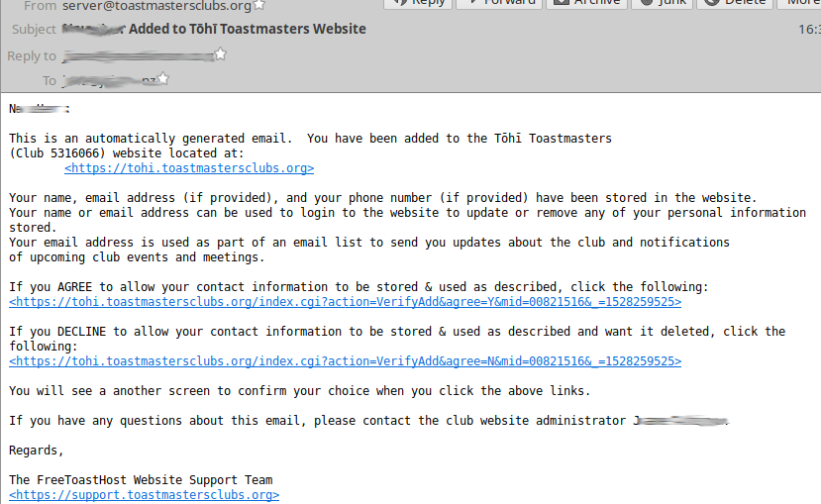821x504 pixels.
Task: Archive this email message
Action: point(586,4)
